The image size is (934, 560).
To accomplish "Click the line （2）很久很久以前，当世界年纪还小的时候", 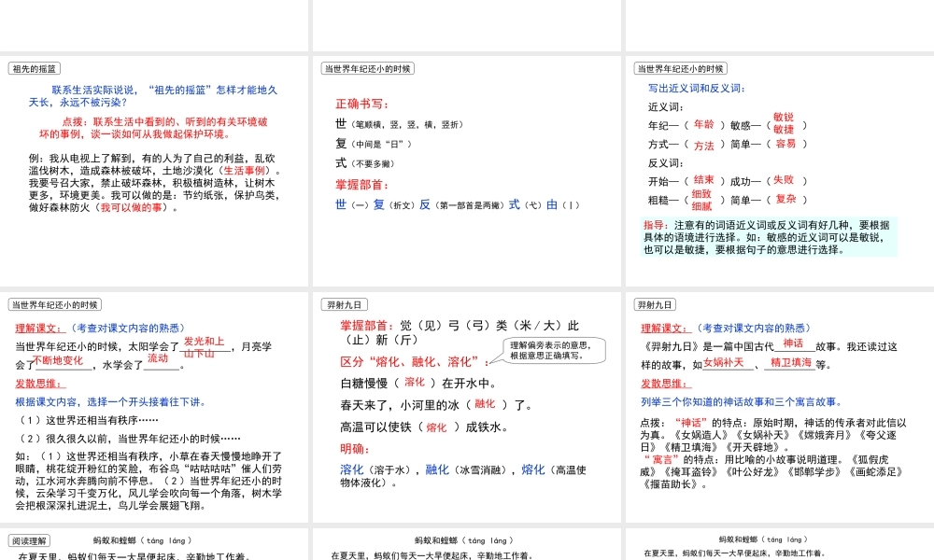I will click(x=130, y=439).
